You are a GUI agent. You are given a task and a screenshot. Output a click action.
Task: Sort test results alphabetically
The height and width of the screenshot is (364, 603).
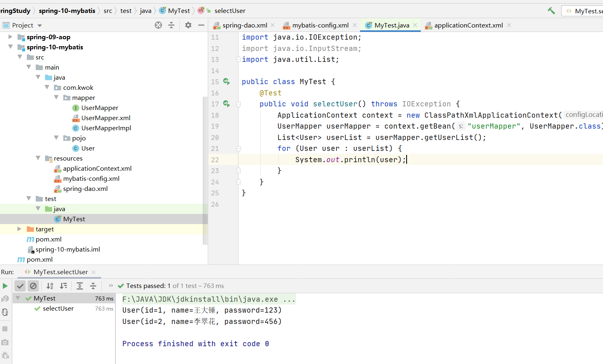tap(50, 286)
